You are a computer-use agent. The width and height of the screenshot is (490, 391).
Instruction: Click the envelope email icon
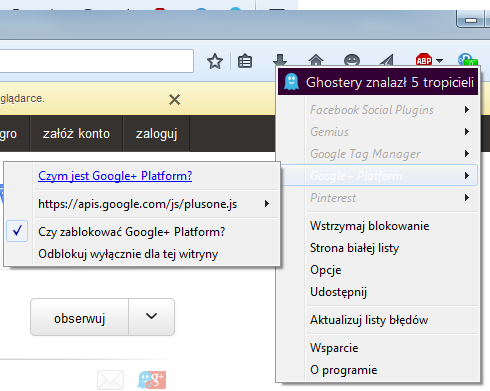click(110, 380)
